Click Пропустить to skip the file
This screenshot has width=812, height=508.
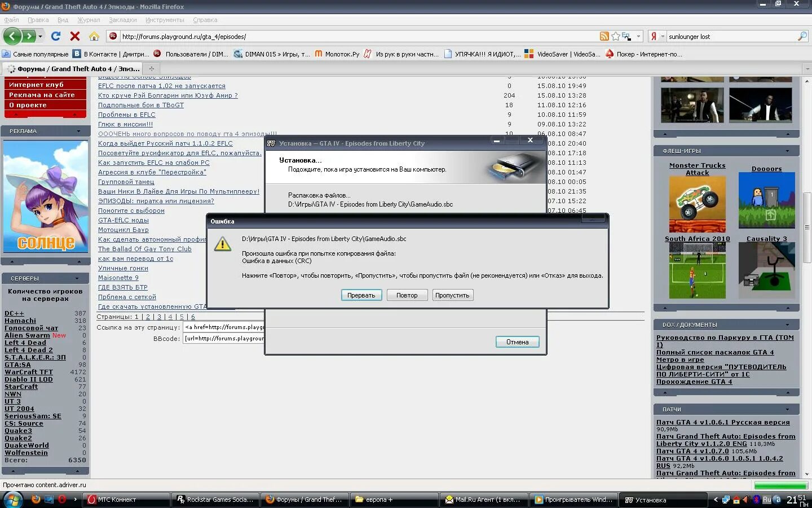452,295
